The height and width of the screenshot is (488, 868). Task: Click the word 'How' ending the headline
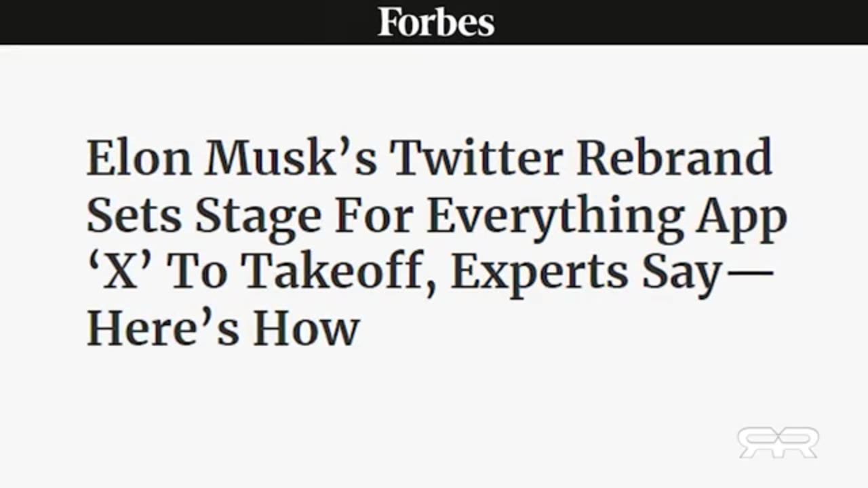[x=306, y=328]
